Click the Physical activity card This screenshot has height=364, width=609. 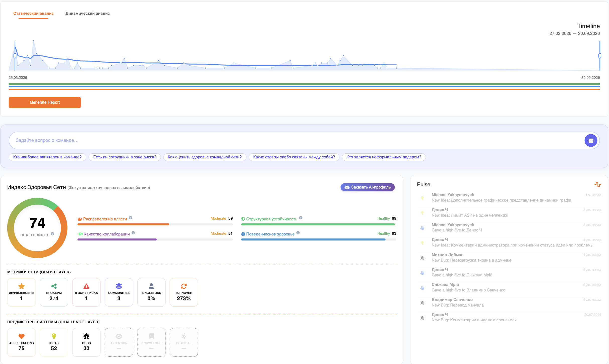point(184,342)
